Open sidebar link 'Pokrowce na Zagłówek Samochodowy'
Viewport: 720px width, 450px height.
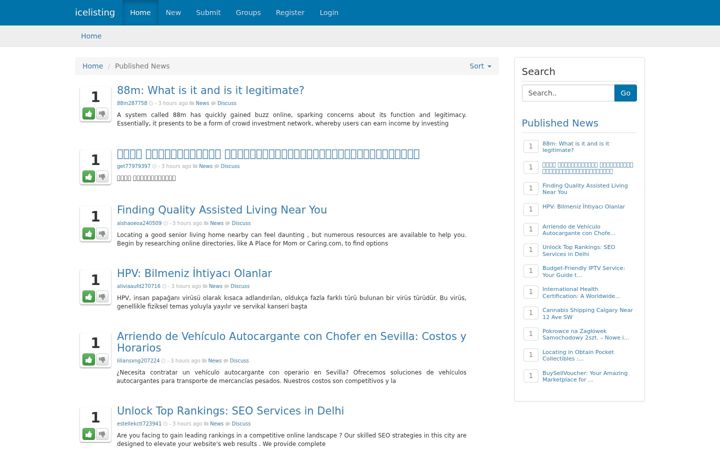pyautogui.click(x=585, y=334)
